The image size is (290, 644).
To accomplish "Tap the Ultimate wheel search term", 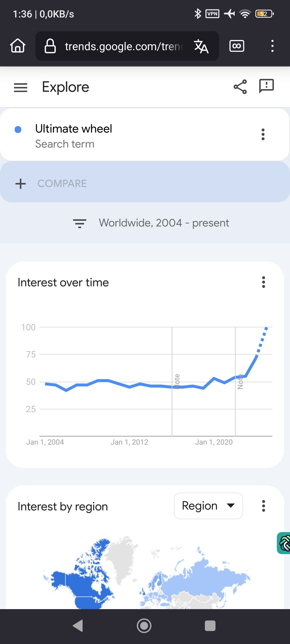I will (74, 129).
